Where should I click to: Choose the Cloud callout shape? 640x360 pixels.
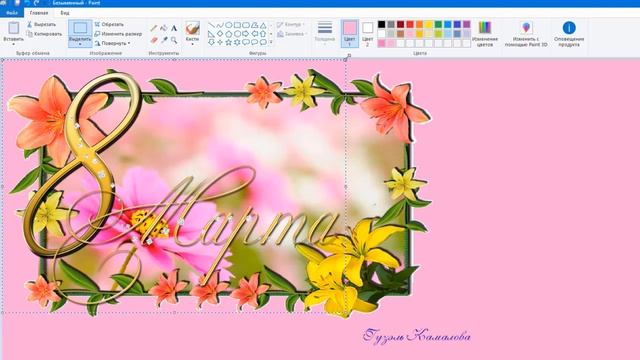point(263,42)
